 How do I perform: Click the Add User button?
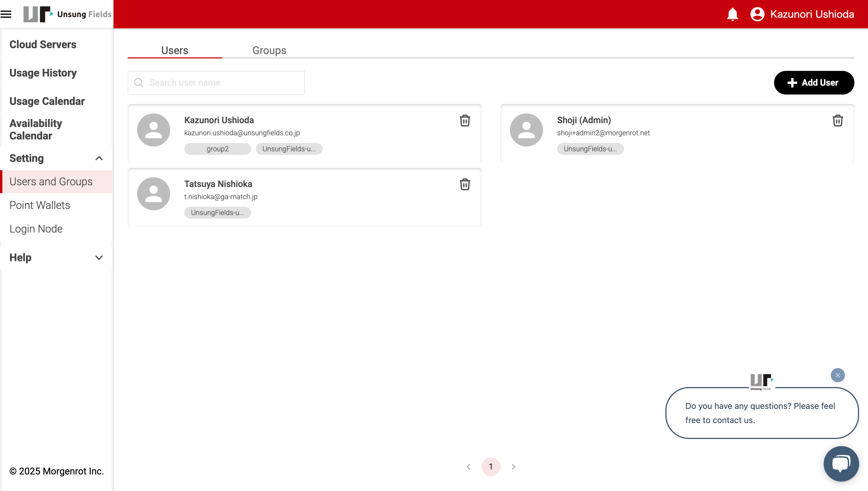813,83
